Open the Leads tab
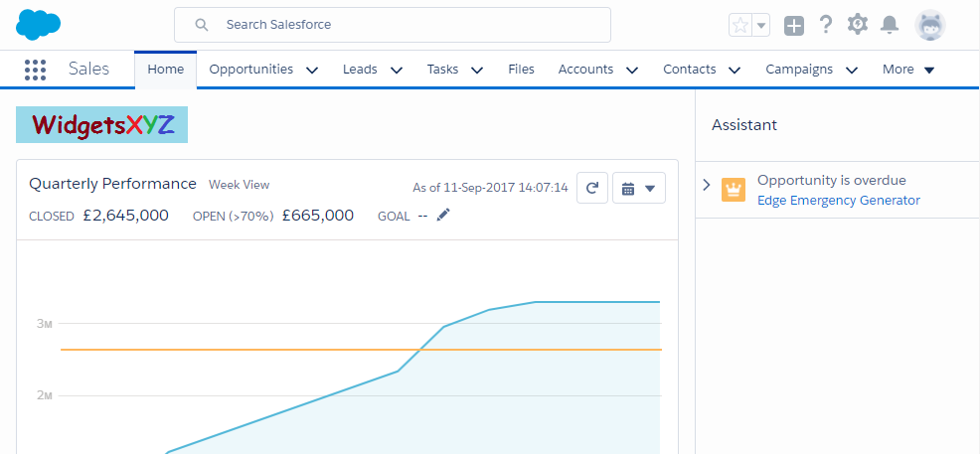This screenshot has height=454, width=980. tap(360, 70)
